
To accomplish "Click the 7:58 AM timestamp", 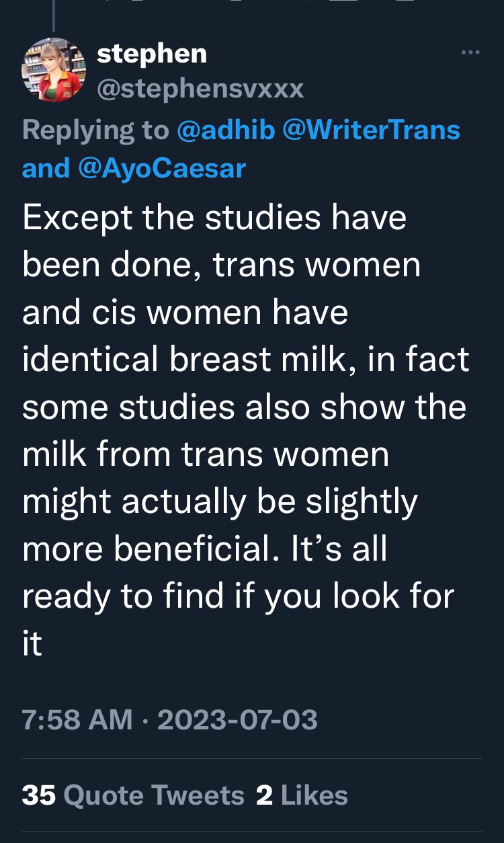I will 77,719.
